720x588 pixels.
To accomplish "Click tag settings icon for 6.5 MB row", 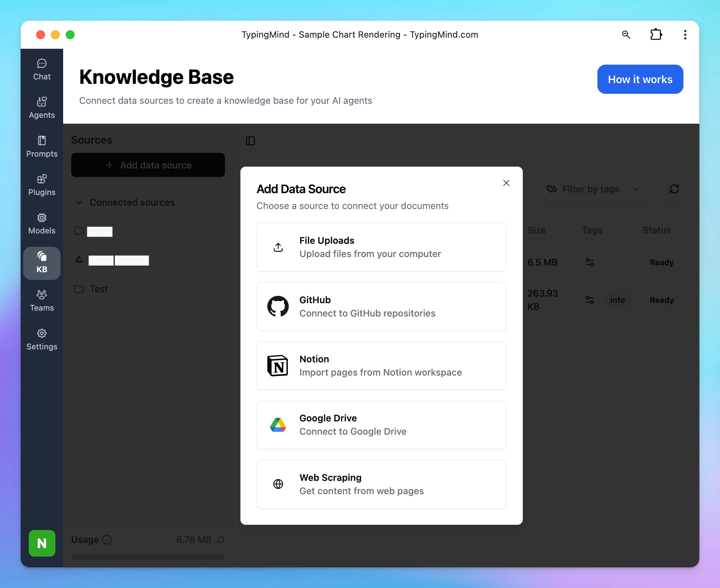I will (x=590, y=263).
